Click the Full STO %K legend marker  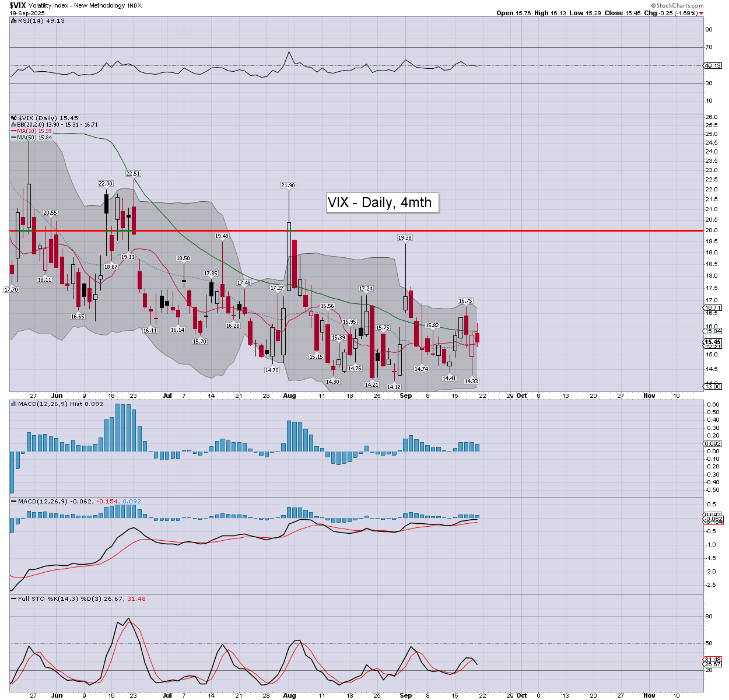(x=13, y=598)
